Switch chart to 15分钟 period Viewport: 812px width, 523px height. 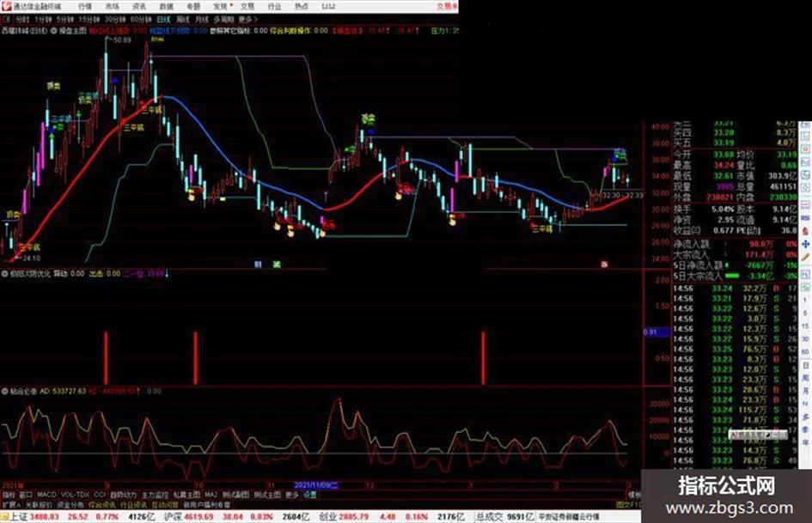tap(89, 19)
